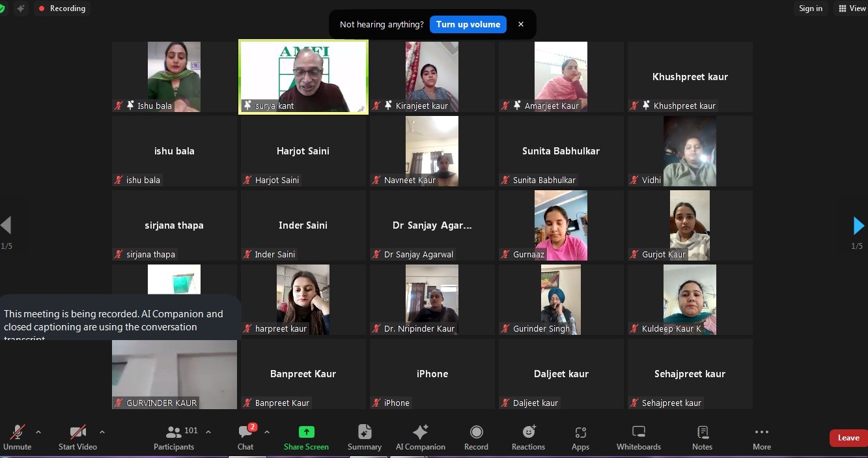Open the More options menu
The width and height of the screenshot is (868, 458).
(761, 437)
